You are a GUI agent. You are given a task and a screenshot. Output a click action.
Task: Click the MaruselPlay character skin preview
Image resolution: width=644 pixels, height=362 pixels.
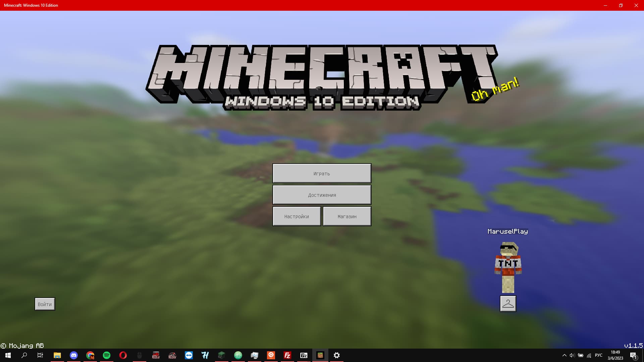[x=508, y=267]
